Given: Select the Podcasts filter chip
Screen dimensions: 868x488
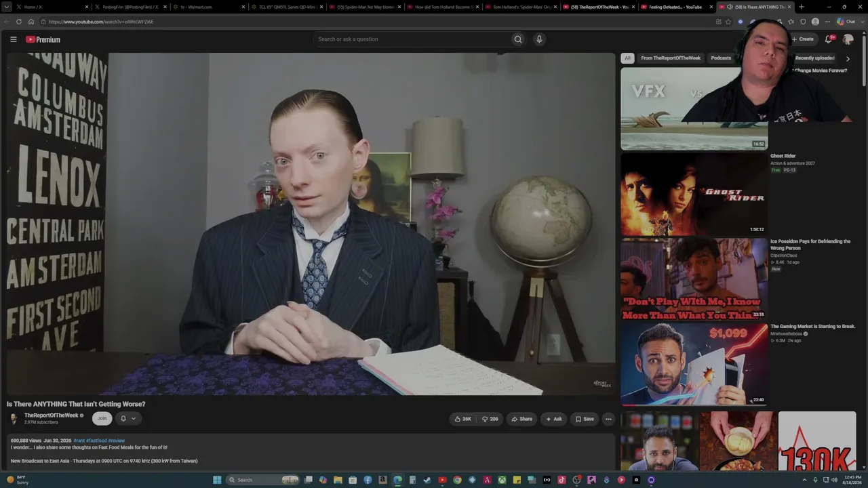Looking at the screenshot, I should click(721, 58).
